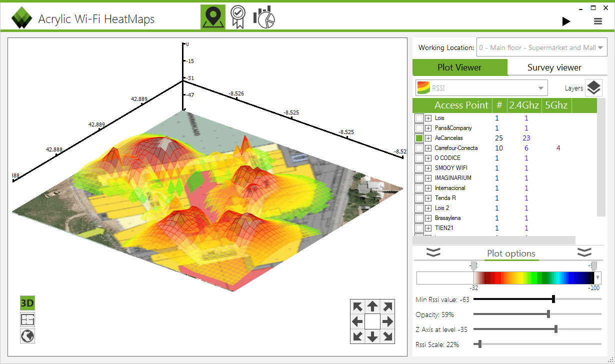
Task: Open the reports chart icon
Action: [x=264, y=17]
